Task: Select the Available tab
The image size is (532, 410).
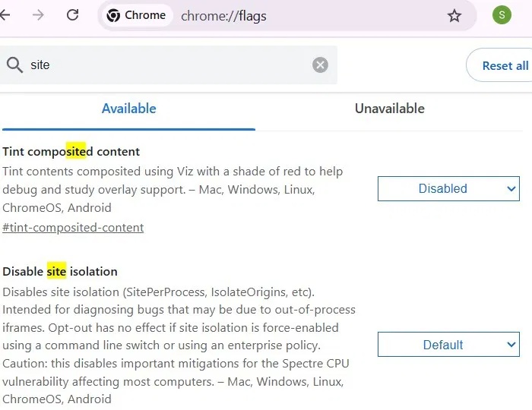Action: click(129, 109)
